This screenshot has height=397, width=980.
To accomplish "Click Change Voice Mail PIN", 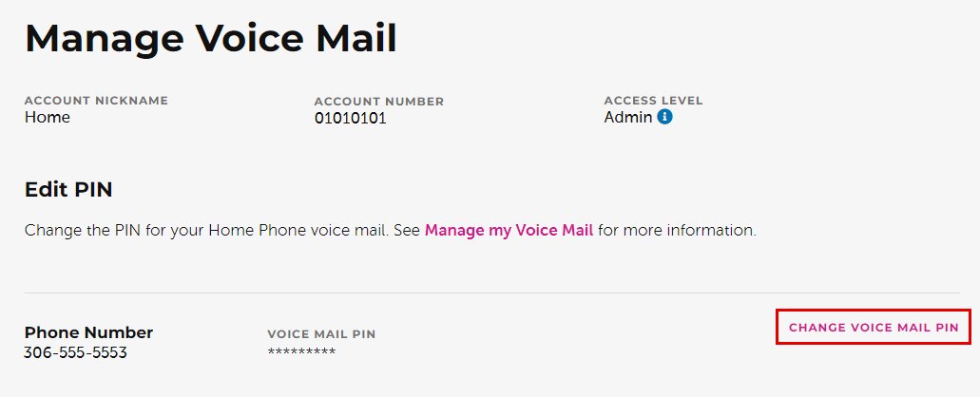I will [x=874, y=327].
